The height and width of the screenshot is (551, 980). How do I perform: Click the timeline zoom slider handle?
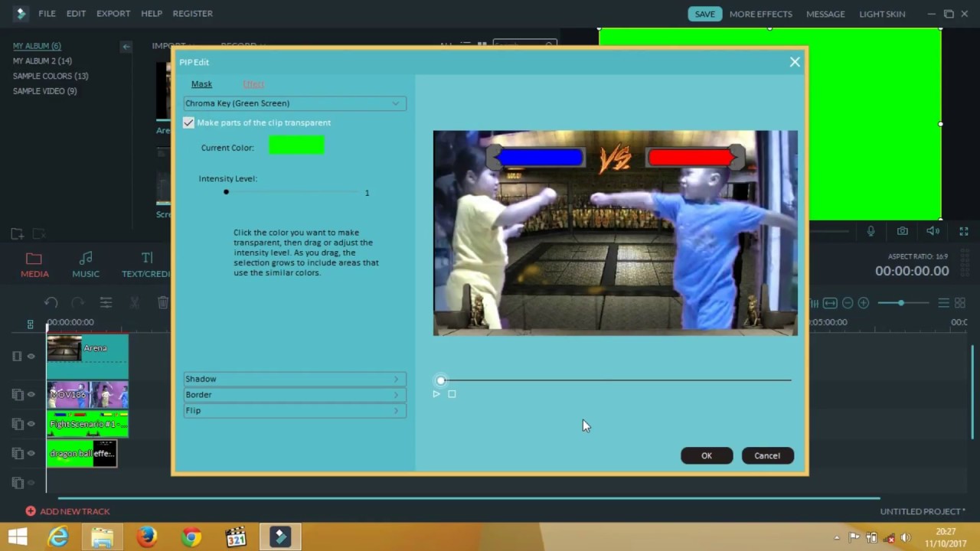[901, 303]
